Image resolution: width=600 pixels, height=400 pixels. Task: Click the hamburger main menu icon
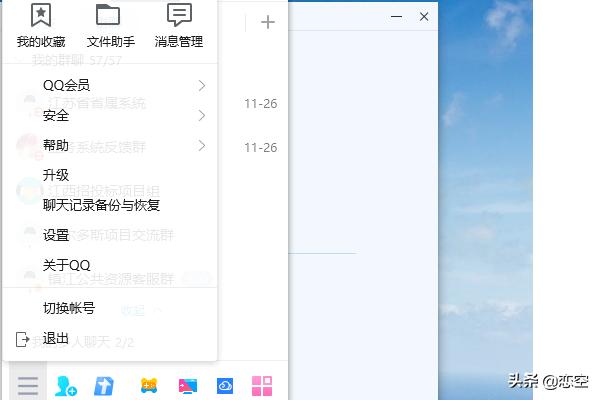[x=27, y=385]
